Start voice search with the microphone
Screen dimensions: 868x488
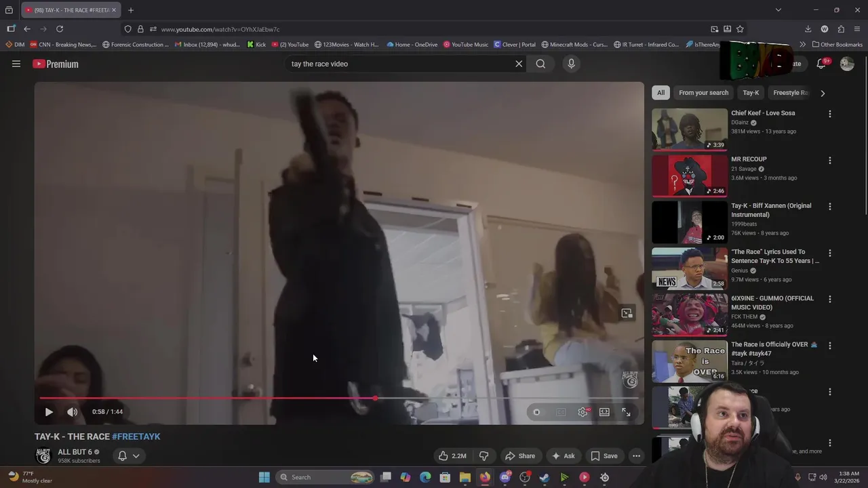click(x=571, y=64)
